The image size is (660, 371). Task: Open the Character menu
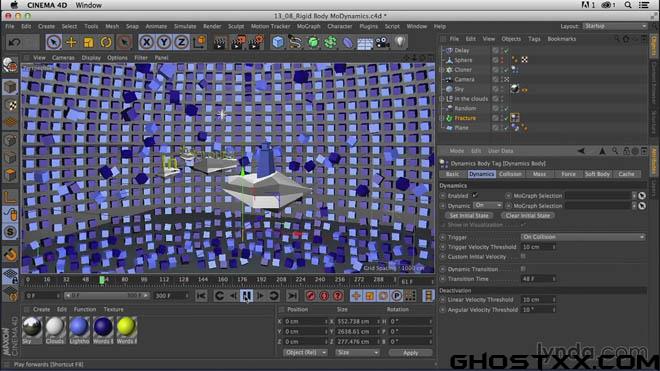point(340,26)
